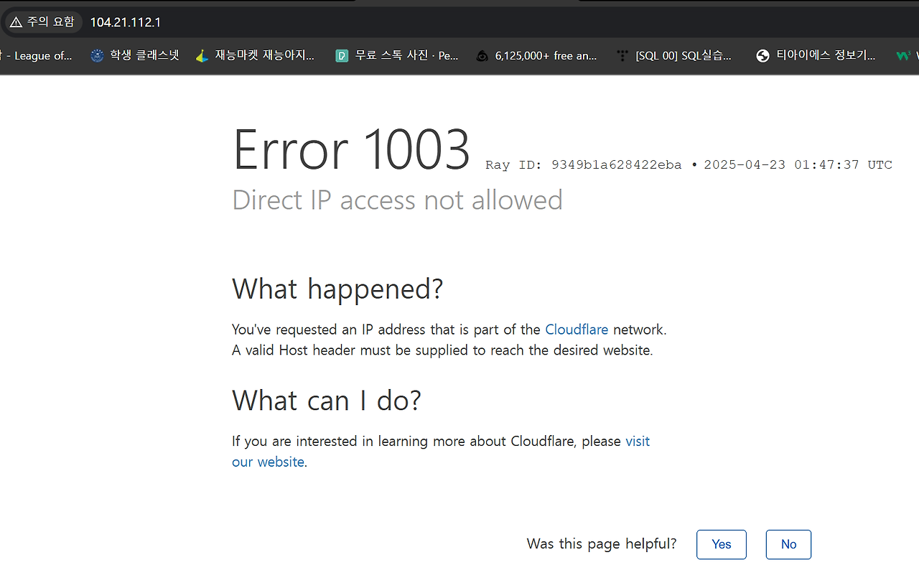Open the 학생 클래스넷 bookmark
Image resolution: width=919 pixels, height=588 pixels.
(134, 55)
